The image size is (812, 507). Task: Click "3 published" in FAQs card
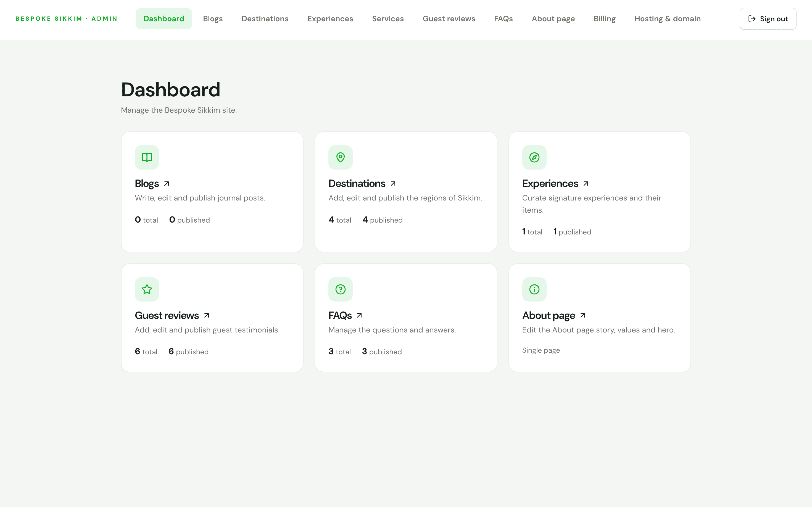pos(382,352)
